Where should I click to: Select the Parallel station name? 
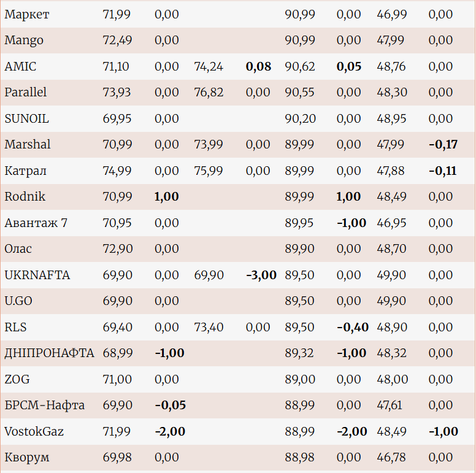tap(26, 93)
